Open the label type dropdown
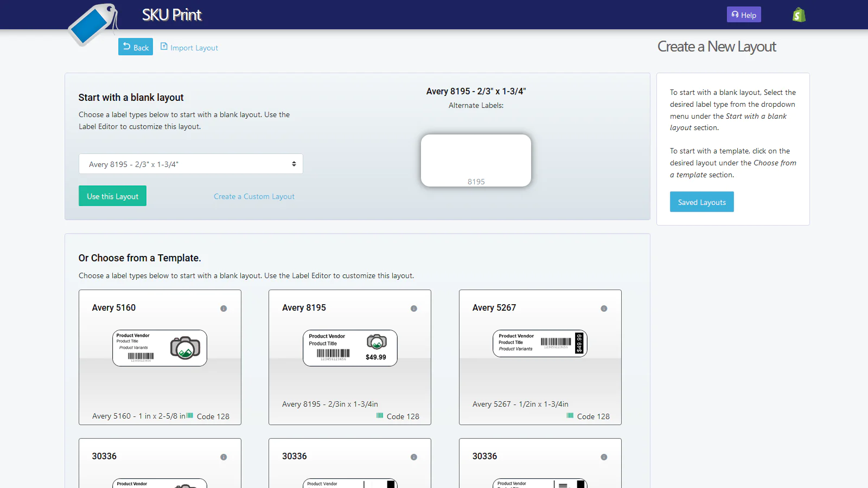 [x=190, y=163]
